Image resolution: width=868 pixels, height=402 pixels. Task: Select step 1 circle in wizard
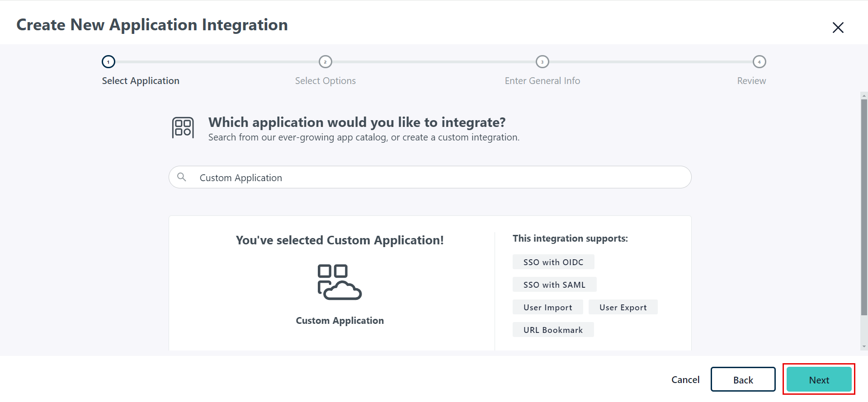pyautogui.click(x=108, y=62)
